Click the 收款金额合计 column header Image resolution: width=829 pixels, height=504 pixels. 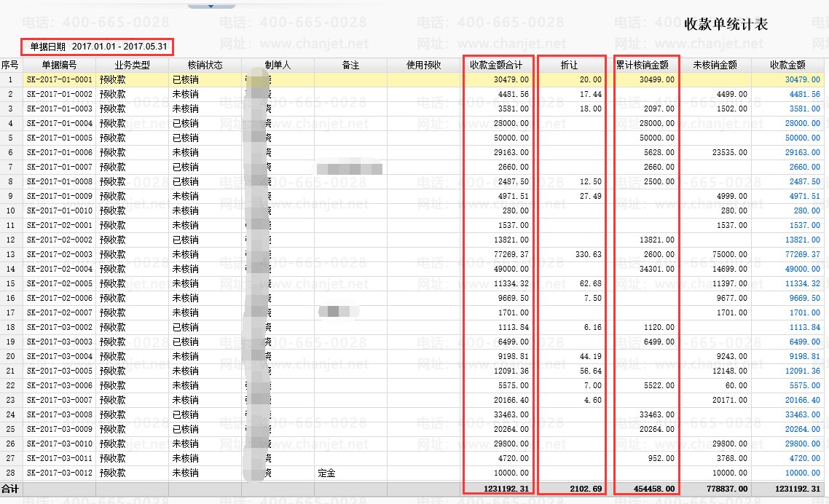coord(496,65)
